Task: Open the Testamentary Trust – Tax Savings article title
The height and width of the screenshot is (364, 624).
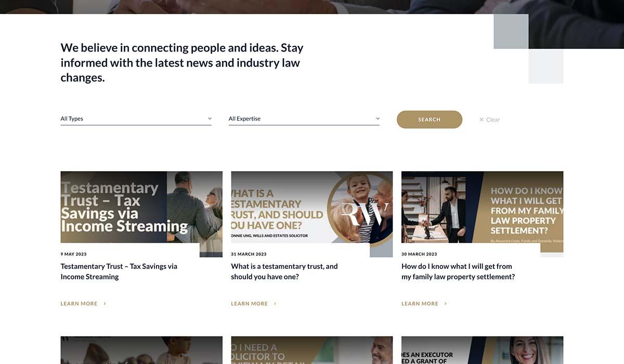Action: (x=119, y=271)
